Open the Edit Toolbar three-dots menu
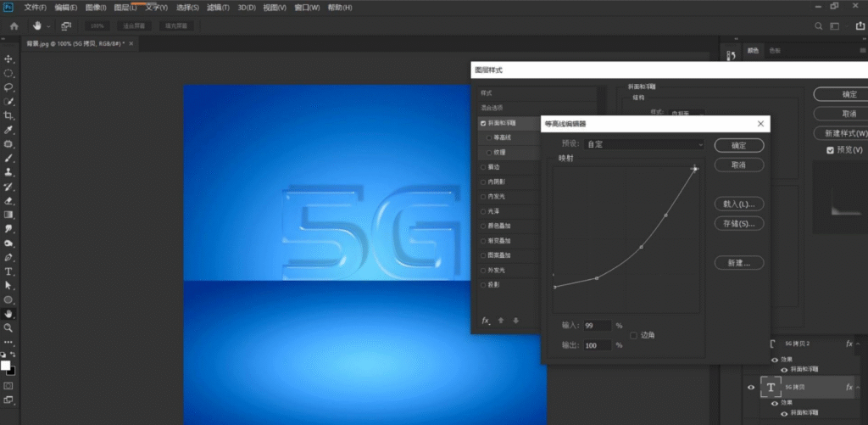The width and height of the screenshot is (868, 425). pos(8,342)
